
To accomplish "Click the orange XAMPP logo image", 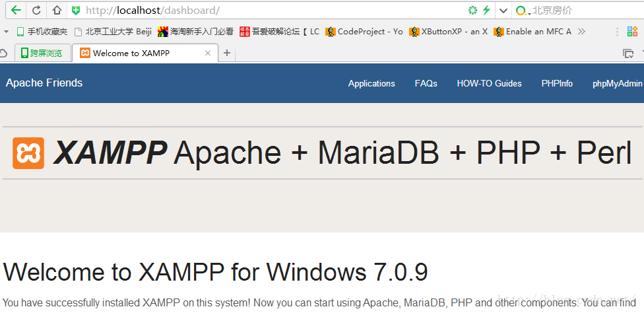I will (x=28, y=153).
